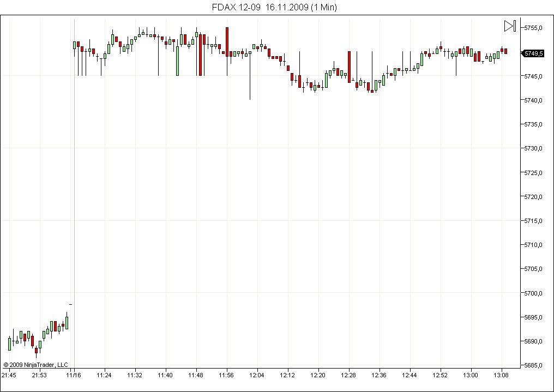Click the 11:32 time axis label
Image resolution: width=554 pixels, height=392 pixels.
pos(135,375)
